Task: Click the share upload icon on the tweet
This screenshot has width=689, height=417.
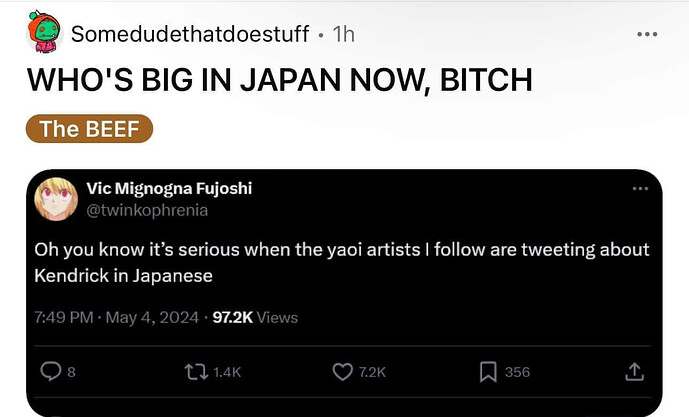Action: pos(633,372)
